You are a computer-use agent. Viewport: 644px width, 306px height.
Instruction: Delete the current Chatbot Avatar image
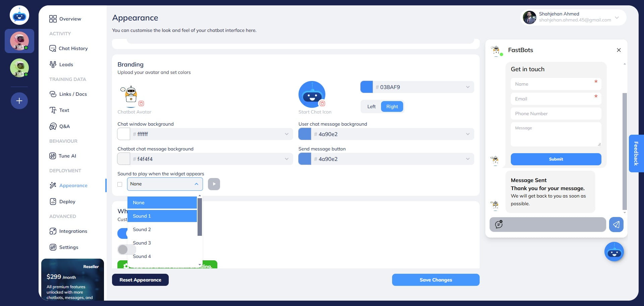141,104
